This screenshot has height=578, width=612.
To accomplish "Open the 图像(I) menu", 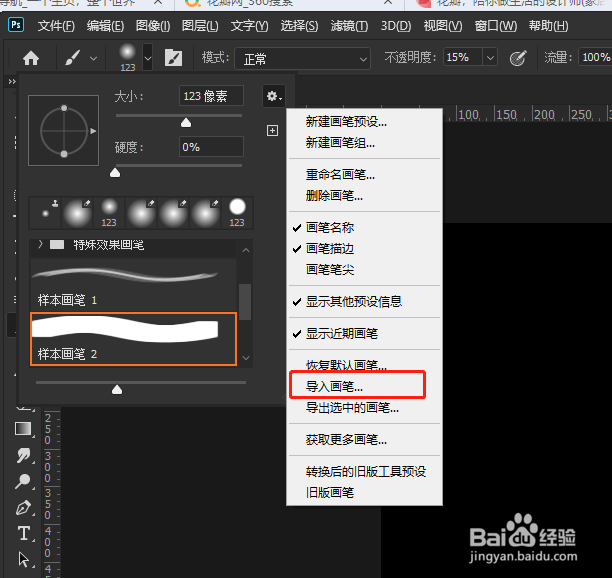I will tap(153, 26).
